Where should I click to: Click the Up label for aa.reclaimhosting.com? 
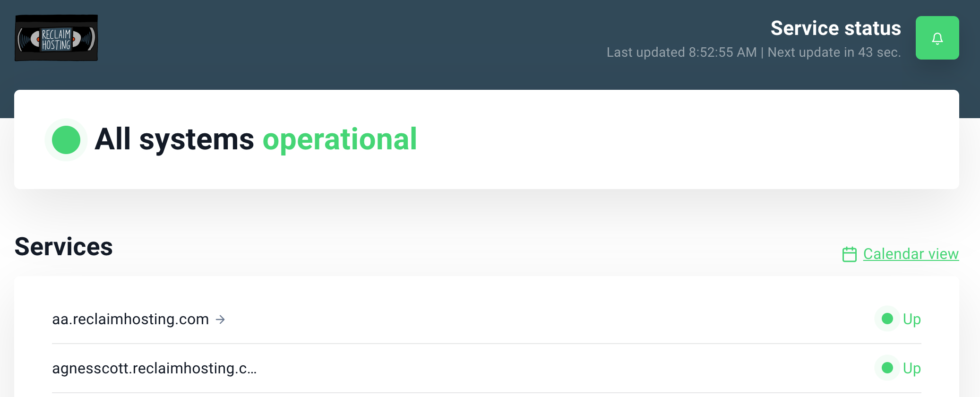(911, 319)
